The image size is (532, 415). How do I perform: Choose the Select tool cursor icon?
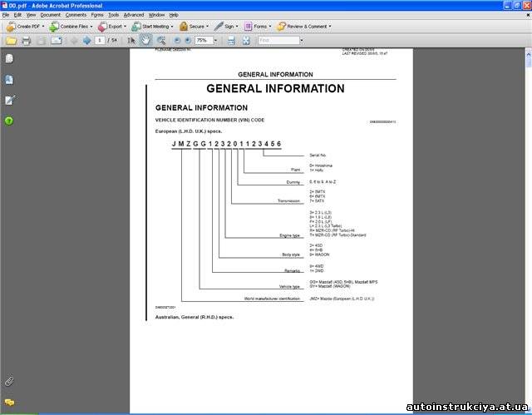(131, 41)
